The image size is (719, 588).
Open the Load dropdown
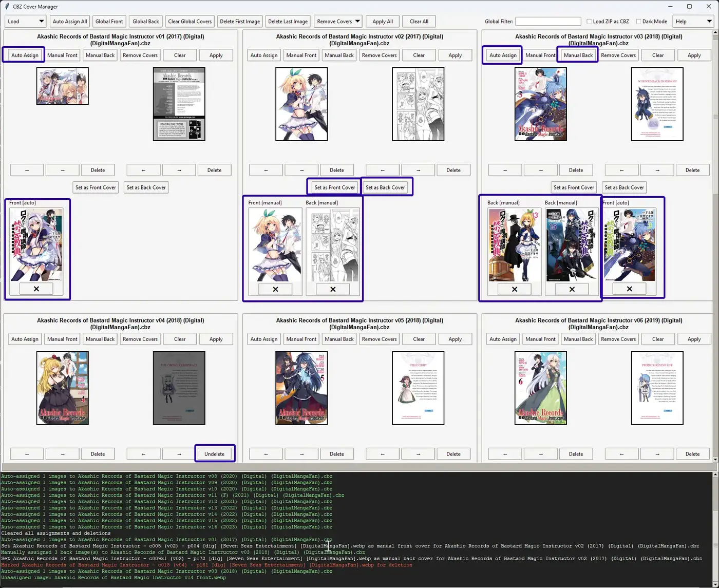point(26,22)
